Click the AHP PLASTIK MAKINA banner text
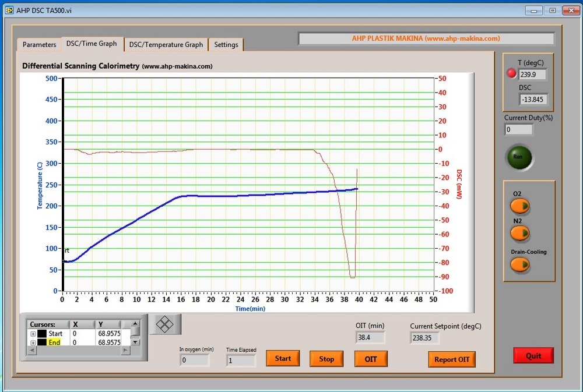The image size is (583, 392). pyautogui.click(x=426, y=38)
